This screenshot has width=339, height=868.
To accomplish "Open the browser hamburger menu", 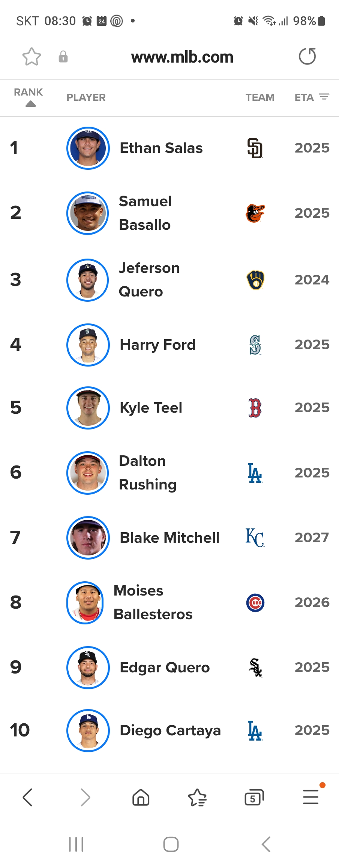I will click(311, 797).
